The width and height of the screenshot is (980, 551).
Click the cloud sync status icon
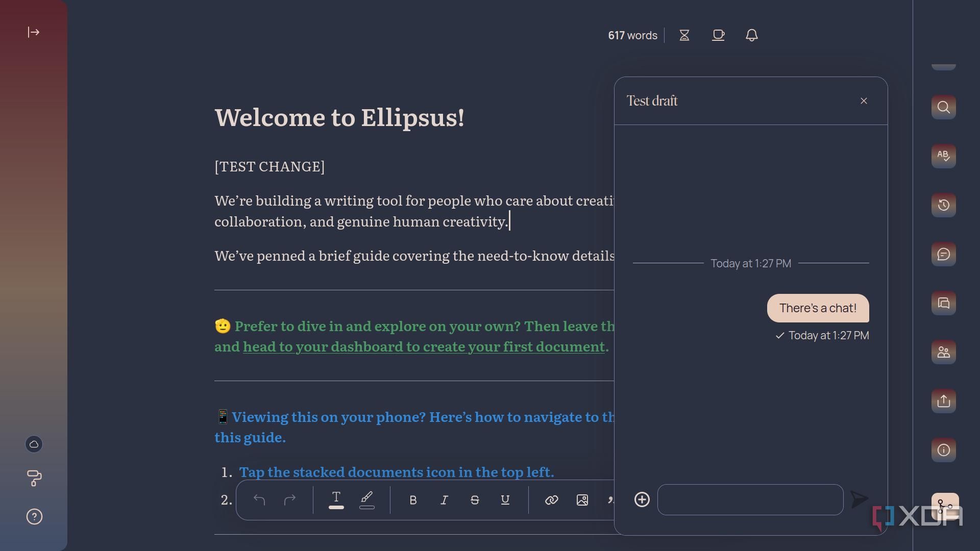coord(34,444)
